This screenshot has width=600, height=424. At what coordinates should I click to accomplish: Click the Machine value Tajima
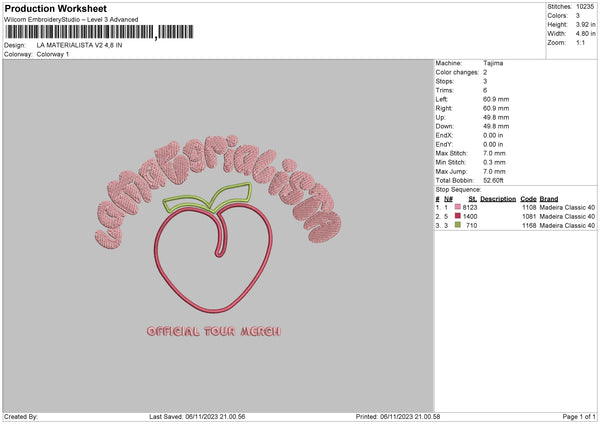coord(493,63)
